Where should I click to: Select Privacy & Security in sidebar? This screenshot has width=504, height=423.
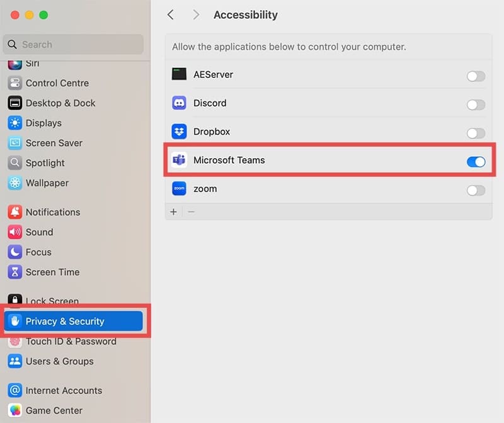pyautogui.click(x=65, y=321)
